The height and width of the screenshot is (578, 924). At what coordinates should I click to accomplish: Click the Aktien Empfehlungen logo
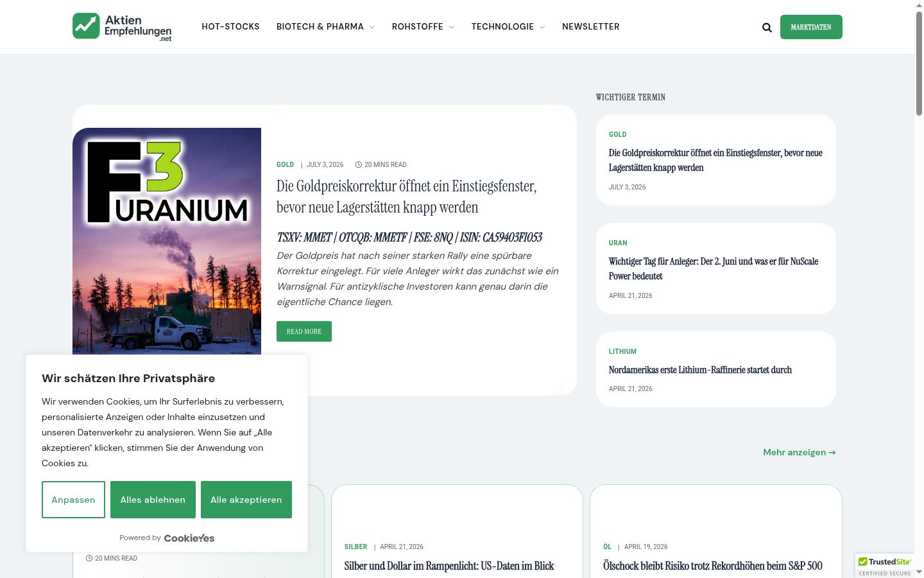[122, 27]
